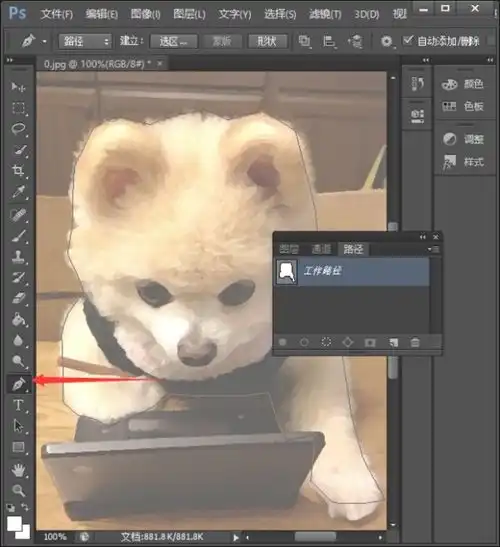The image size is (500, 547).
Task: Open the 颜色 panel
Action: pos(462,84)
